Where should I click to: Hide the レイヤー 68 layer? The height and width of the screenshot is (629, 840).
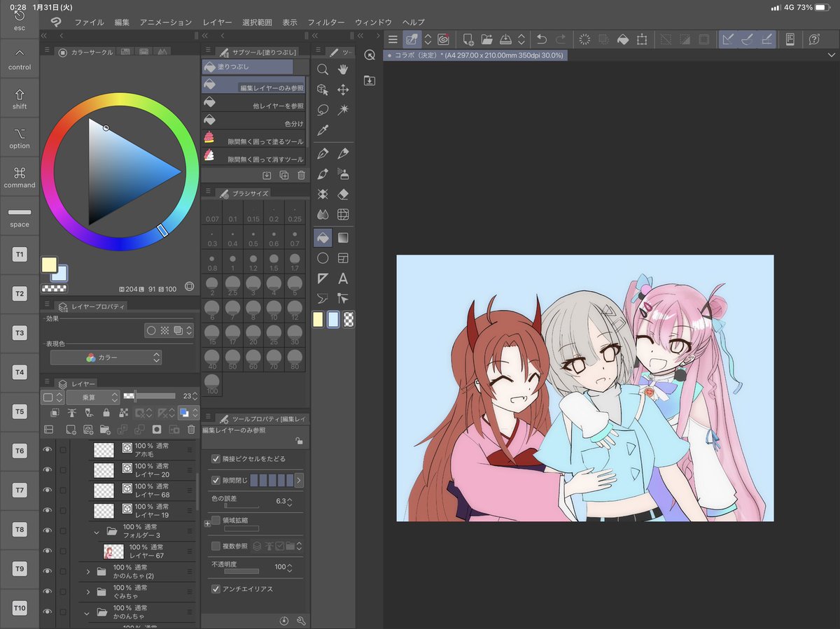coord(48,490)
